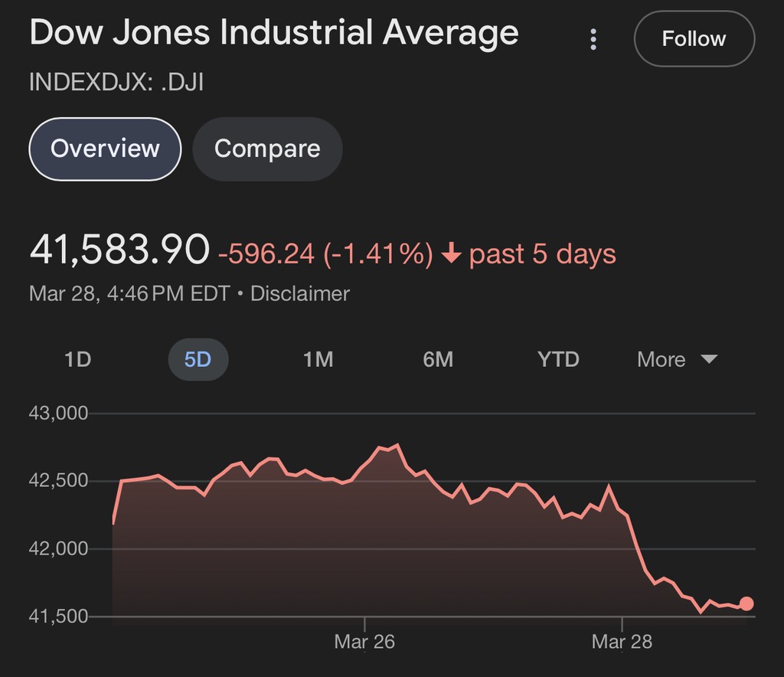Follow the Dow Jones Industrial Average
The width and height of the screenshot is (784, 677).
click(x=694, y=39)
